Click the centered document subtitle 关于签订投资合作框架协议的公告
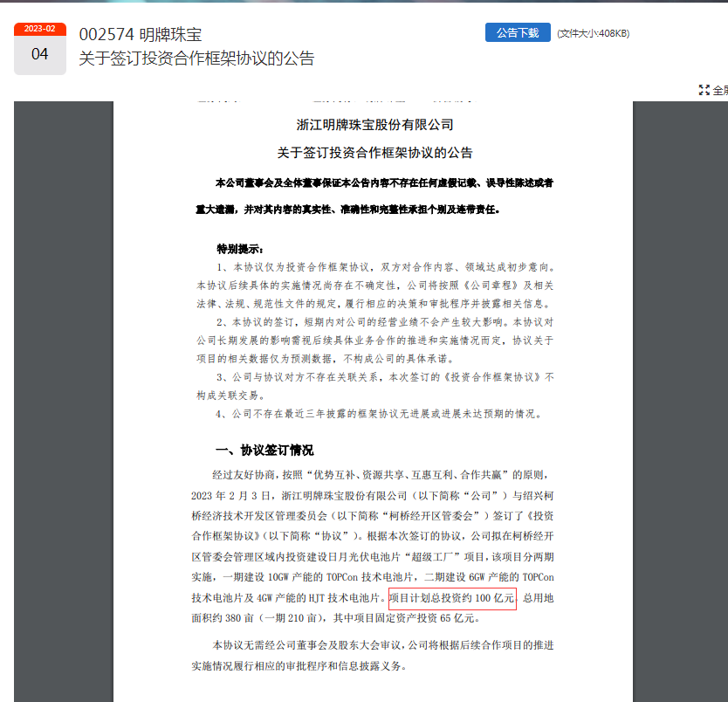 [374, 153]
